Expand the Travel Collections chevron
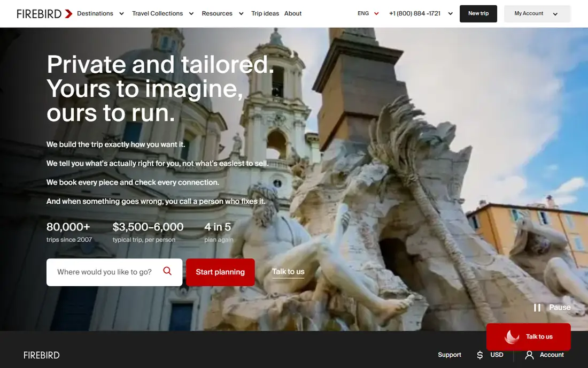 point(191,14)
